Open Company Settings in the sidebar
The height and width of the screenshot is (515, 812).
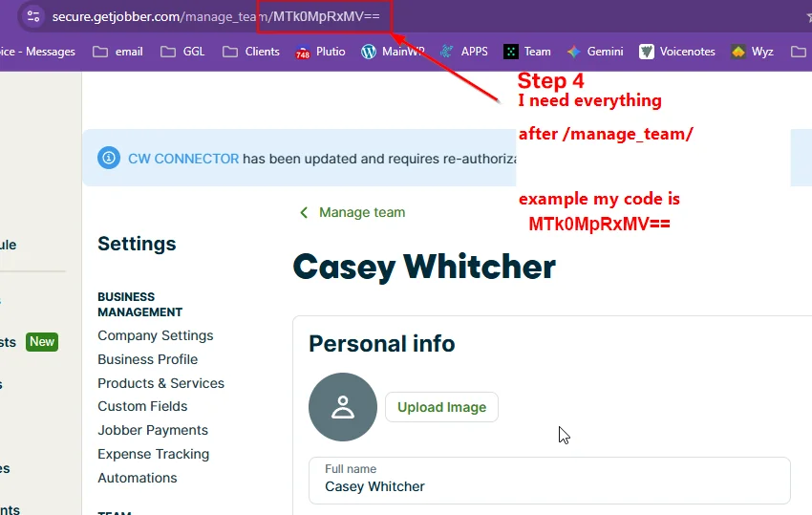[156, 335]
